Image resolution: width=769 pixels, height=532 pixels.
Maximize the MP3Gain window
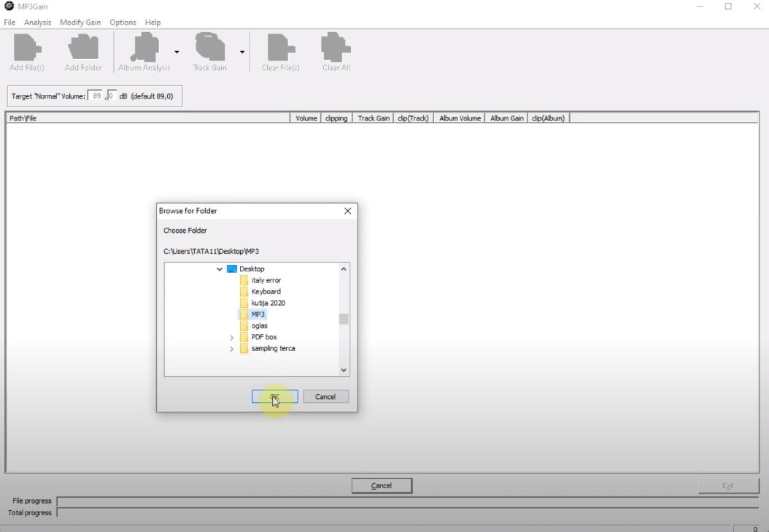click(728, 7)
